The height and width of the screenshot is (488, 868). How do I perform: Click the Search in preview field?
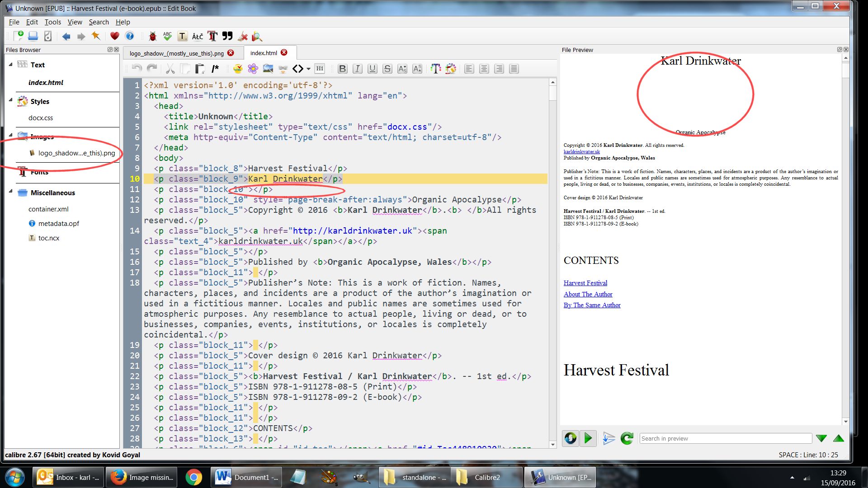[726, 438]
